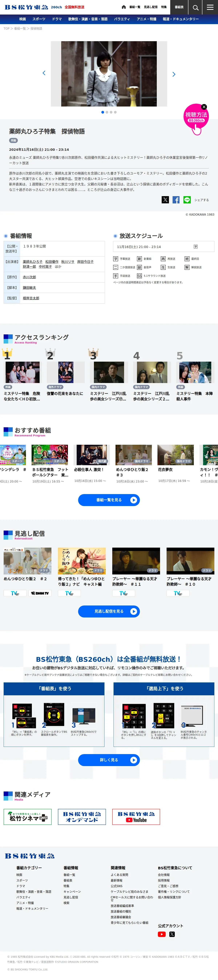Open the hamburger menu icon
Screen dimensions: 218x980
210,7
